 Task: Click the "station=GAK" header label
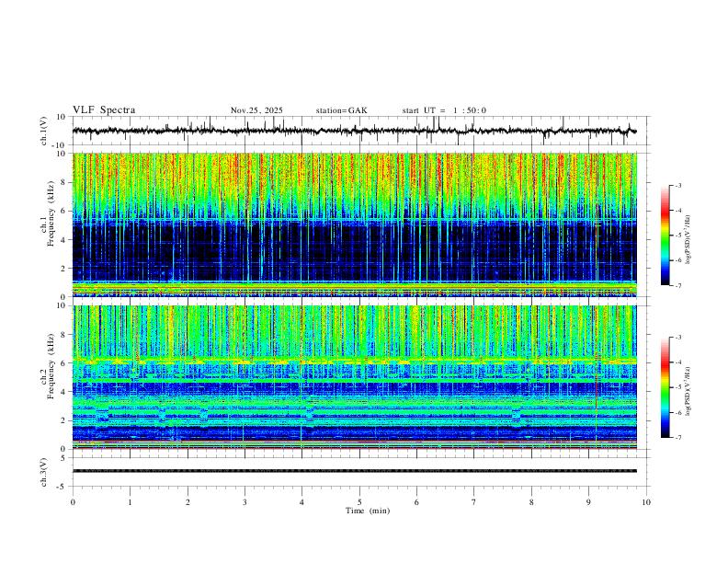click(x=341, y=110)
